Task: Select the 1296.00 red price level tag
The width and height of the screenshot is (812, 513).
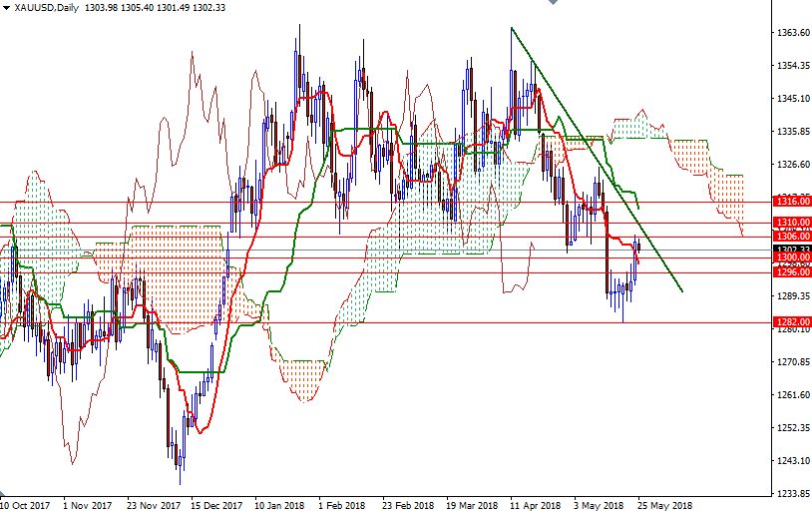Action: click(791, 271)
